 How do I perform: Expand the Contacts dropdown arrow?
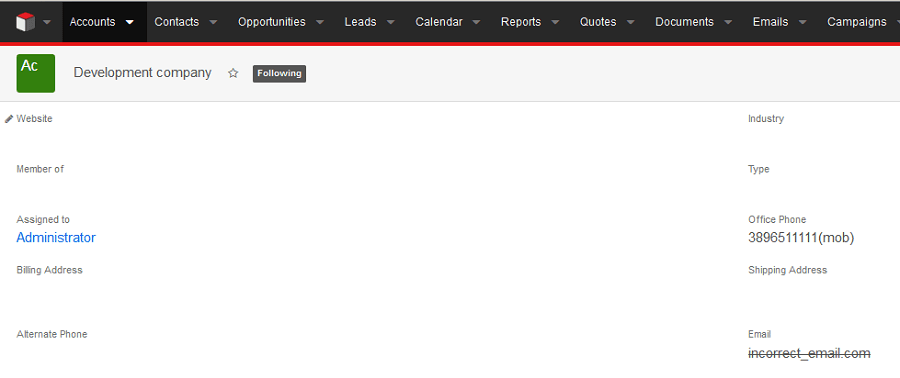213,22
